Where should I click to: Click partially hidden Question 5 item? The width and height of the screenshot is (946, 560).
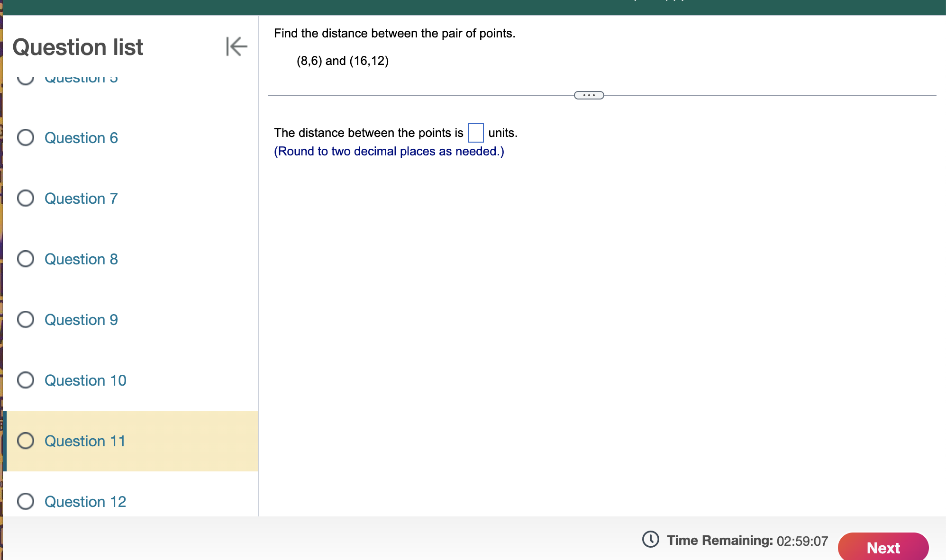point(81,79)
